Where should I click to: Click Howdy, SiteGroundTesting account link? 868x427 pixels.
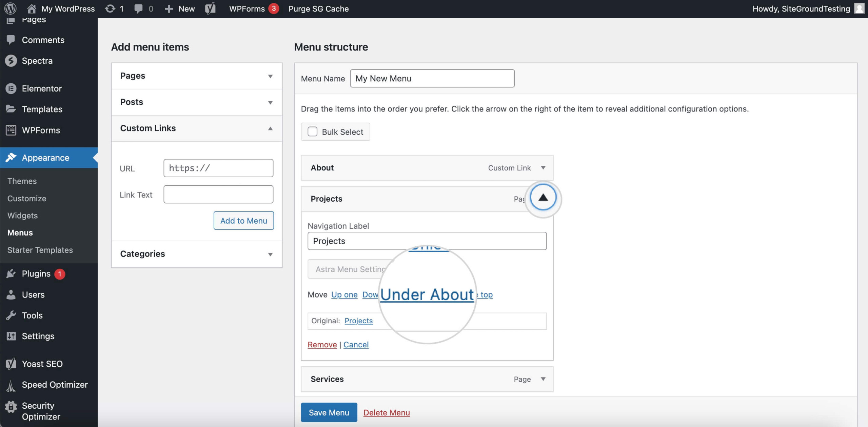[801, 8]
